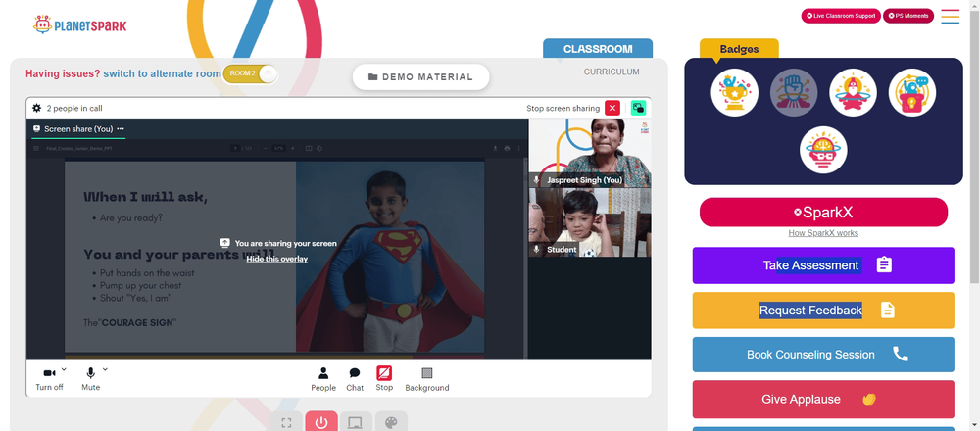
Task: Switch to the CURRICULUM tab
Action: (x=612, y=72)
